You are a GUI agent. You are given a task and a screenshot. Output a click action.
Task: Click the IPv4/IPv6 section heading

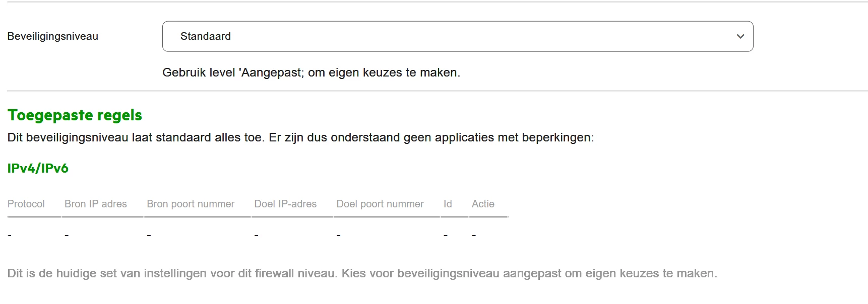38,168
